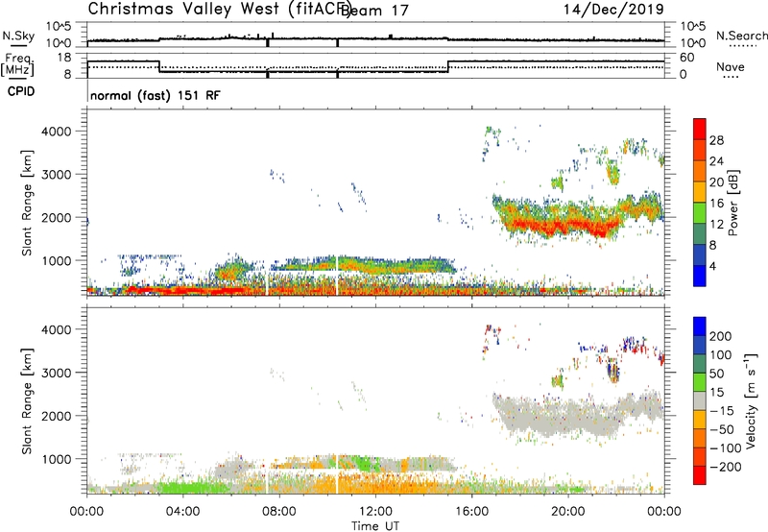Click the bright blue top segment of the Velocity color bar
The height and width of the screenshot is (532, 768).
coord(700,326)
